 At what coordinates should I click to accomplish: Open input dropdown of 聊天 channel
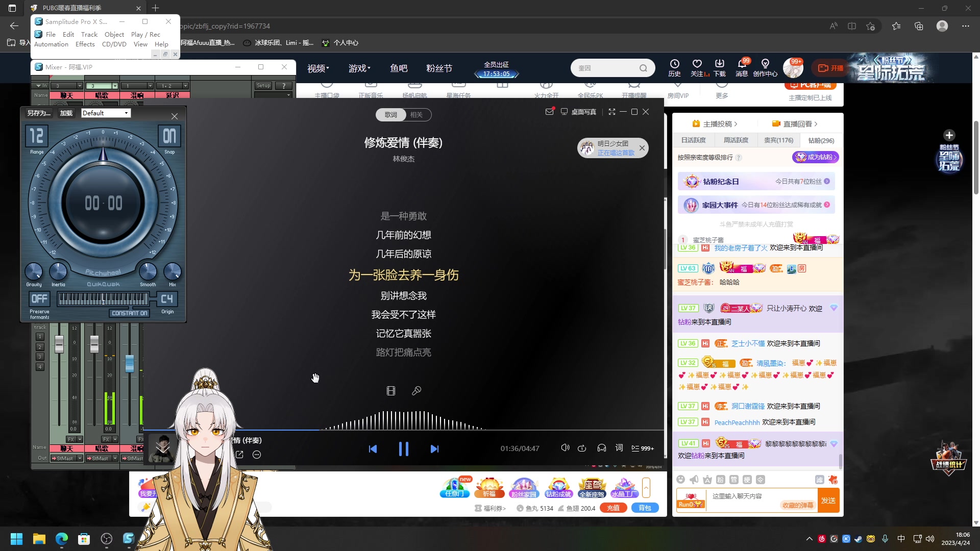click(80, 86)
